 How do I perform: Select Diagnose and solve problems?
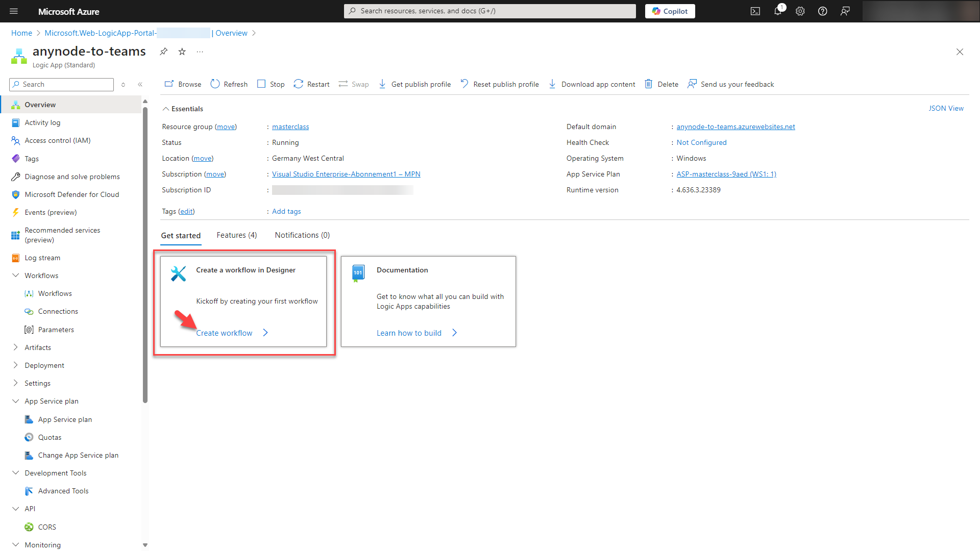pyautogui.click(x=72, y=176)
